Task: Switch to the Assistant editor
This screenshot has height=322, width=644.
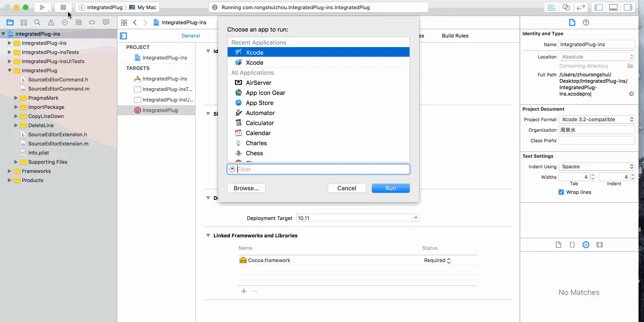Action: click(x=566, y=7)
